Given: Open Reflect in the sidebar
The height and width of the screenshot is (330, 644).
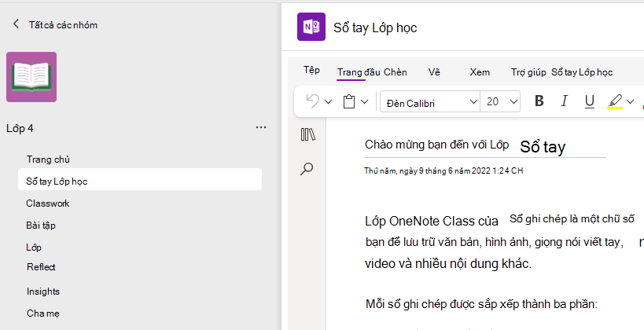Looking at the screenshot, I should click(41, 267).
